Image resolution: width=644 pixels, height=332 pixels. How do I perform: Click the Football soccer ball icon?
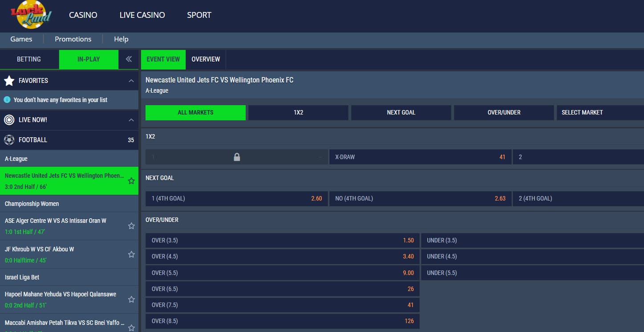9,140
